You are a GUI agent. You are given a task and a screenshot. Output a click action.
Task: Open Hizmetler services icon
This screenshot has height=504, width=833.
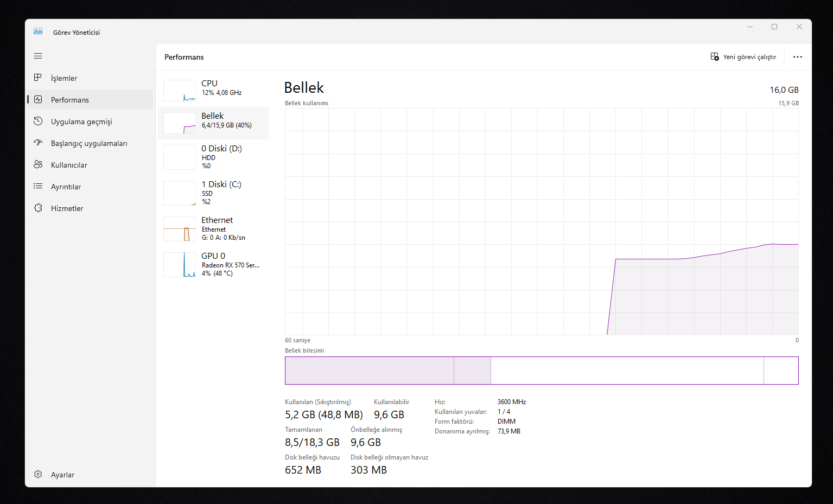click(38, 208)
